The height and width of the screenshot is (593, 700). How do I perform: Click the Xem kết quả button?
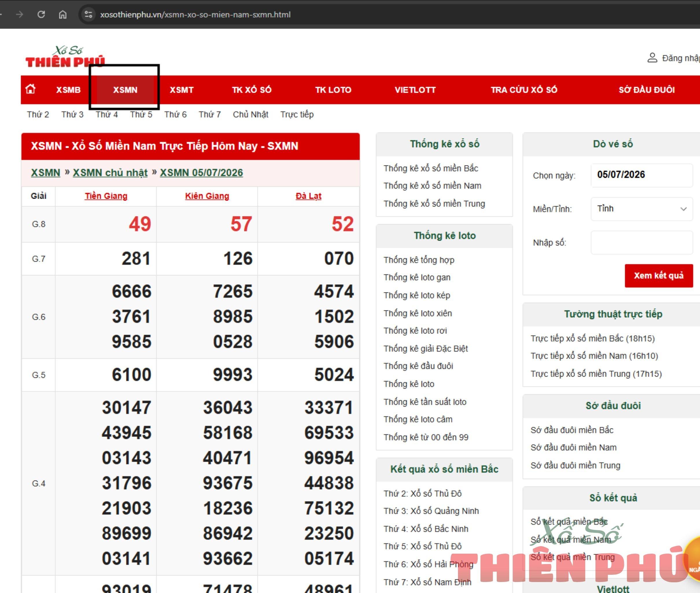659,276
